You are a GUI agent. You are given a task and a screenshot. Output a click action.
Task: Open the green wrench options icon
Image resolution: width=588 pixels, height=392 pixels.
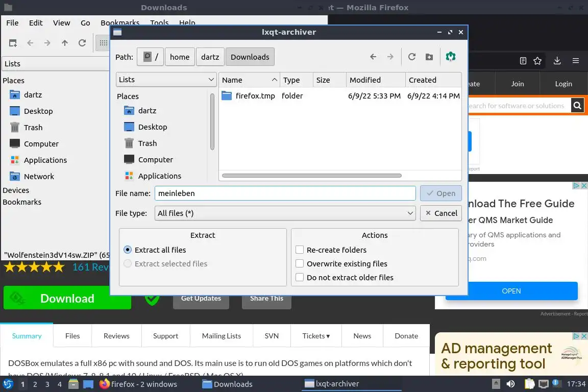pyautogui.click(x=450, y=57)
